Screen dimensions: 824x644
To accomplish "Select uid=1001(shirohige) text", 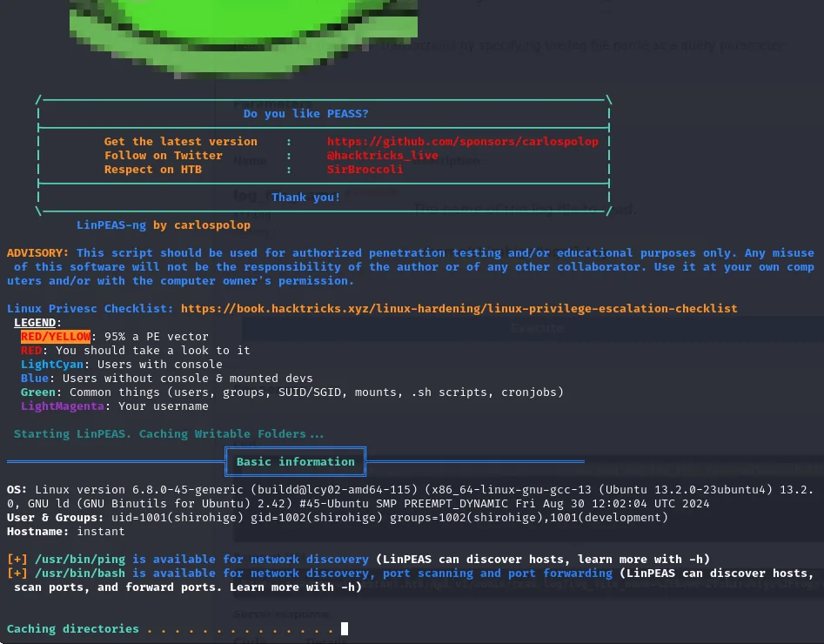I will point(178,517).
